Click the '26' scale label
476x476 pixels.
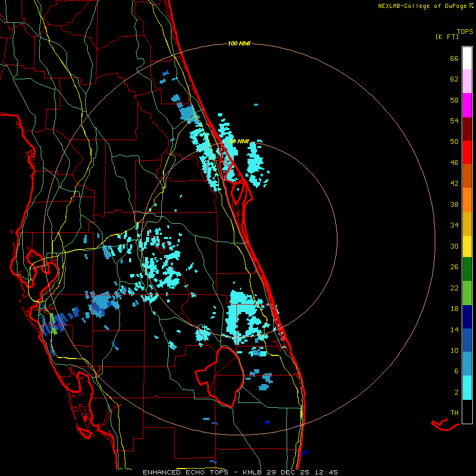click(454, 267)
